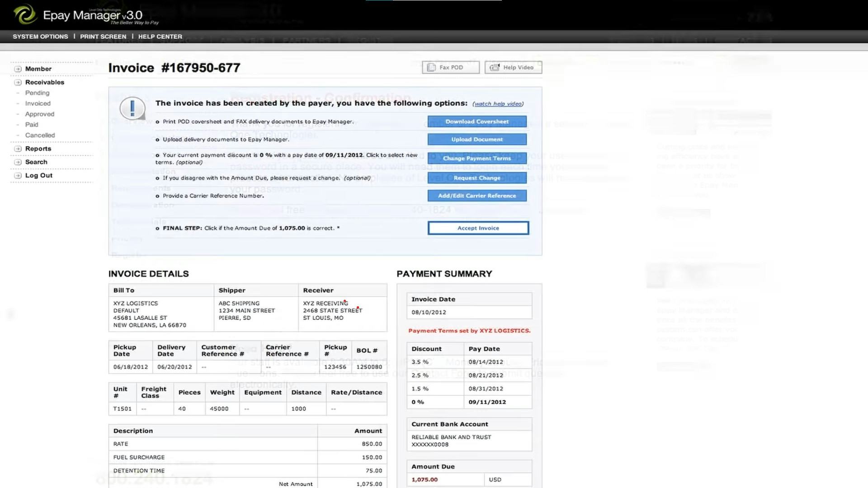Open the watch help video link
Screen dimensions: 868x488
pyautogui.click(x=497, y=103)
